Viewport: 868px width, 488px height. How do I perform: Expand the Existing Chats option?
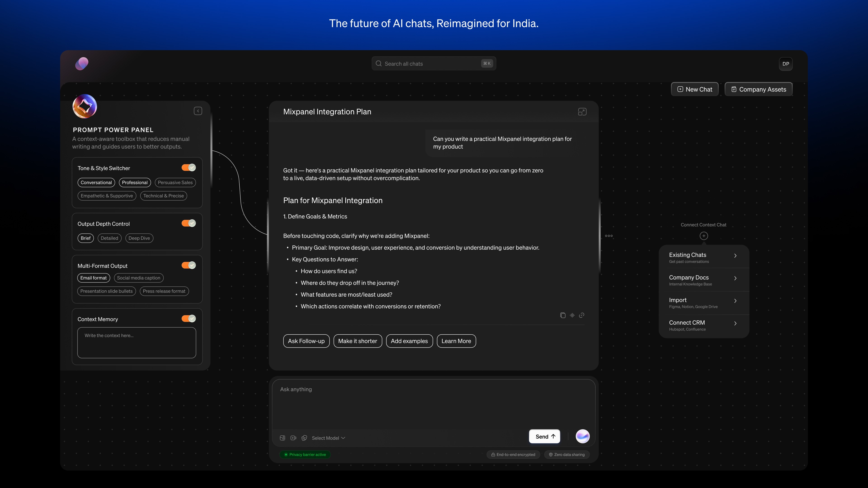click(x=704, y=257)
